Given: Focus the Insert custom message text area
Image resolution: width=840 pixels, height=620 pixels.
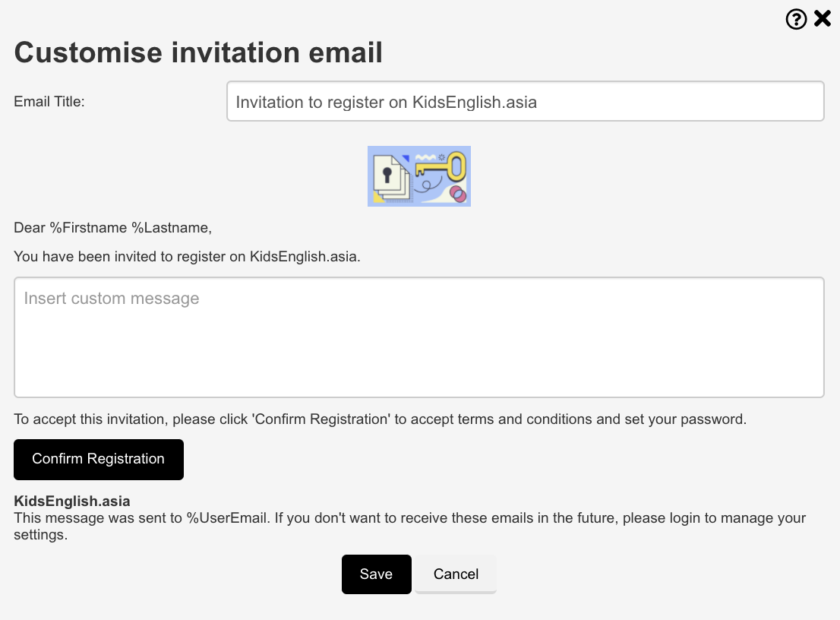Looking at the screenshot, I should [x=418, y=337].
